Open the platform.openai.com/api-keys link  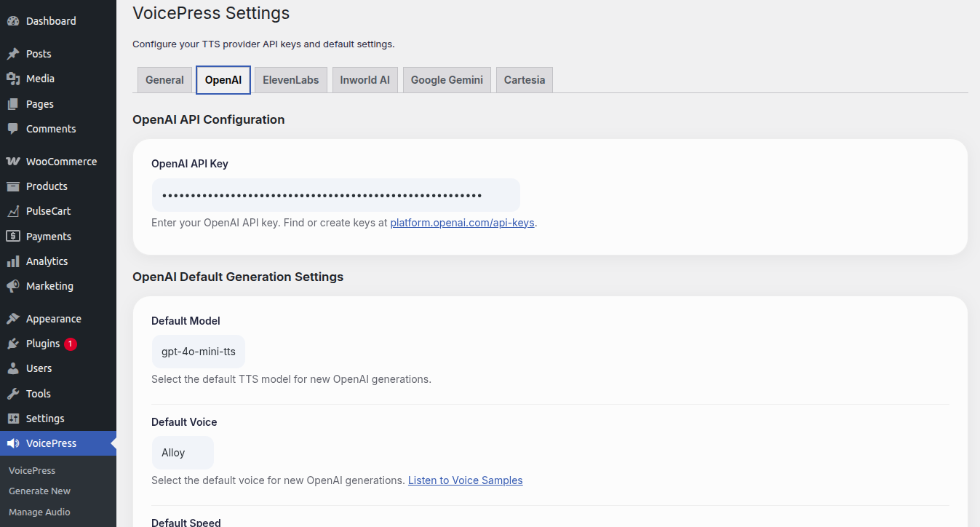(x=462, y=223)
